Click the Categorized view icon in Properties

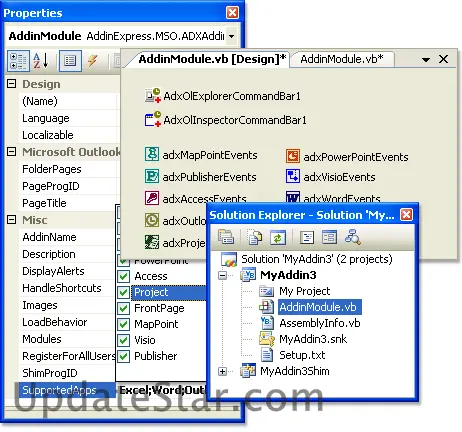pos(18,61)
